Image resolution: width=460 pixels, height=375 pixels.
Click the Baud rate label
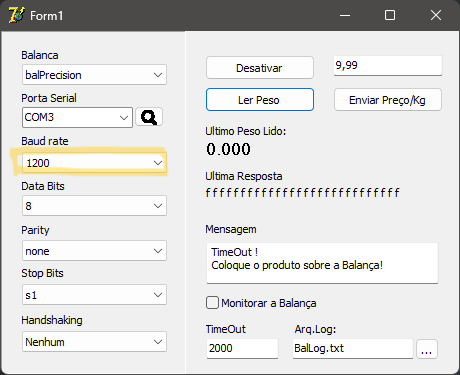(45, 141)
